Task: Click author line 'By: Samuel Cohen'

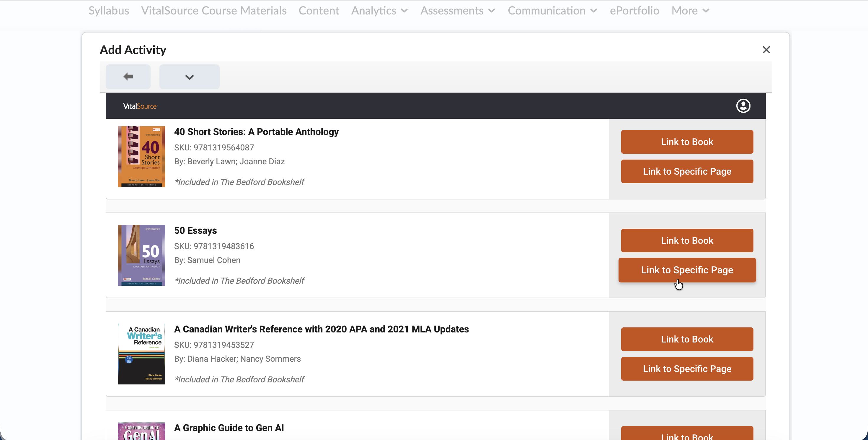Action: [x=207, y=260]
